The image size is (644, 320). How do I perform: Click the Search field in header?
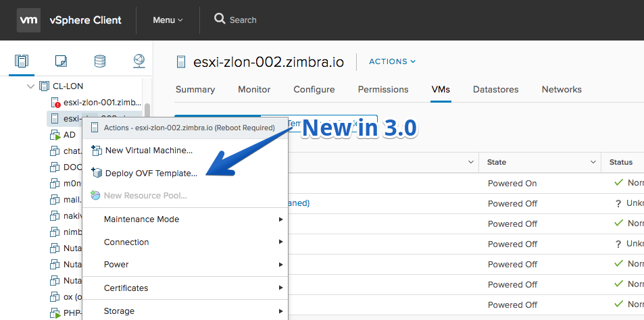(x=243, y=20)
